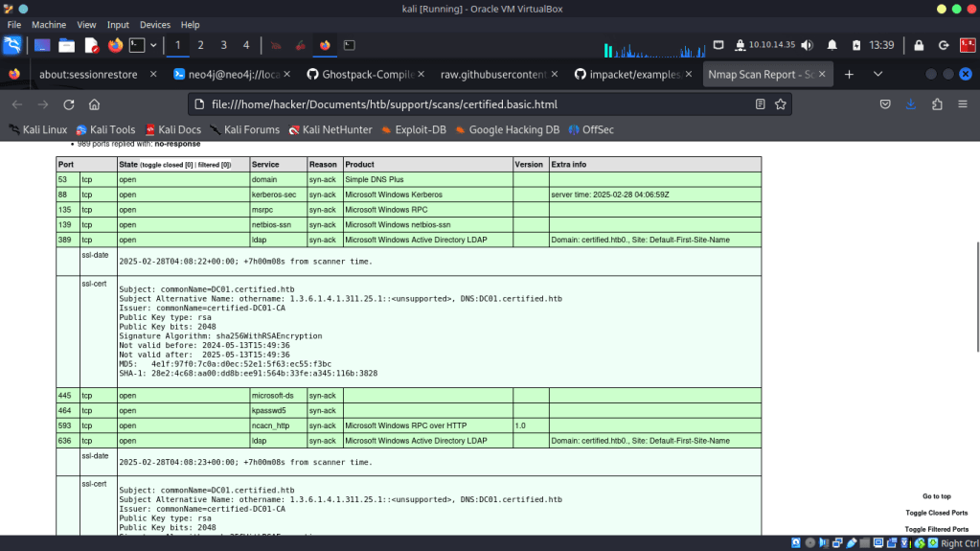Click the Go to top link

pyautogui.click(x=936, y=496)
